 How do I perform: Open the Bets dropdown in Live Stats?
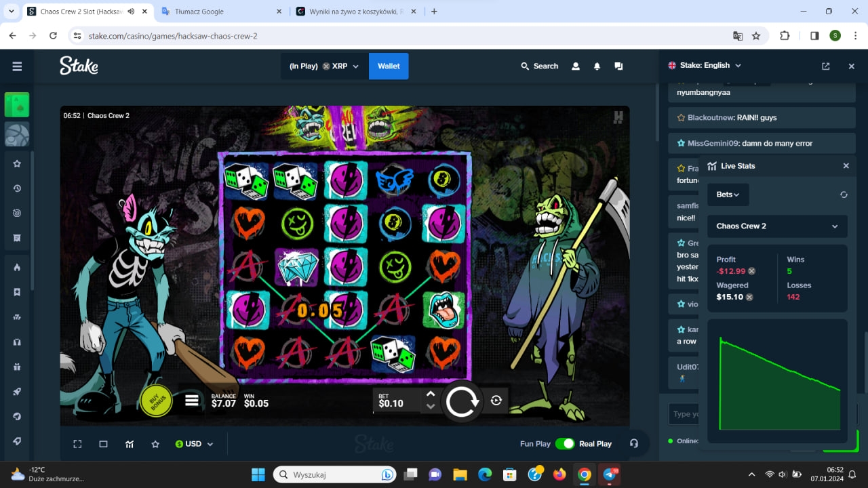click(728, 195)
